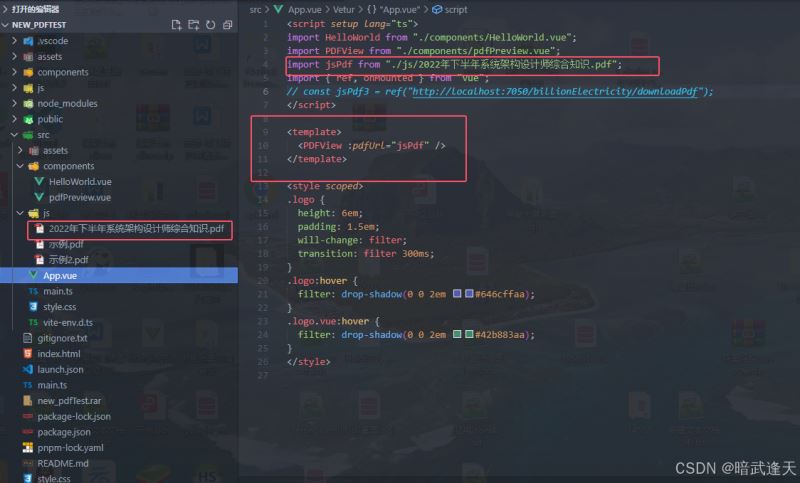Expand the .vscode folder
This screenshot has width=800, height=483.
coord(15,41)
